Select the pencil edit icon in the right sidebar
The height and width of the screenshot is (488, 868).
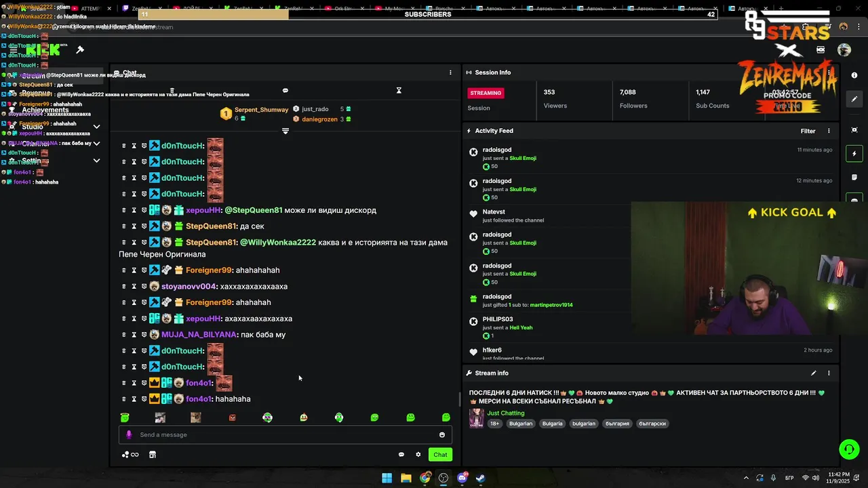pos(854,99)
